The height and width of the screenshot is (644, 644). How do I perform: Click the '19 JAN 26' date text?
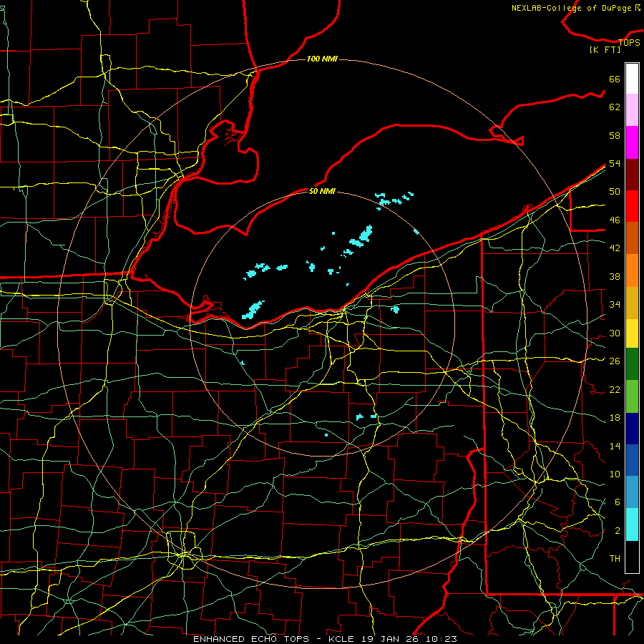(391, 639)
